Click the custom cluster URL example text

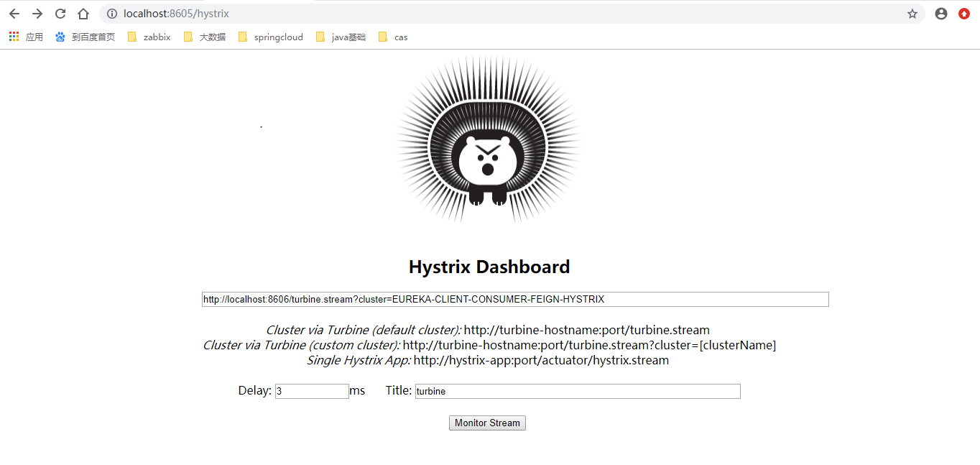pos(589,345)
